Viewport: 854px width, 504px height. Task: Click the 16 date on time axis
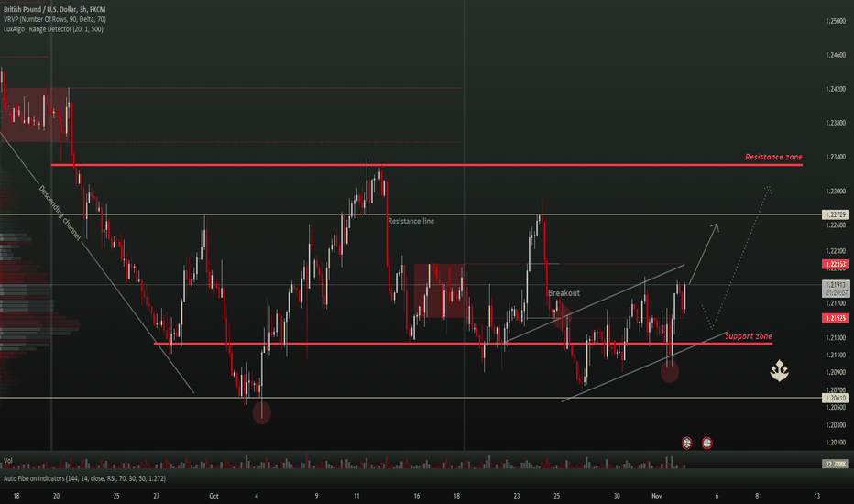coord(417,496)
